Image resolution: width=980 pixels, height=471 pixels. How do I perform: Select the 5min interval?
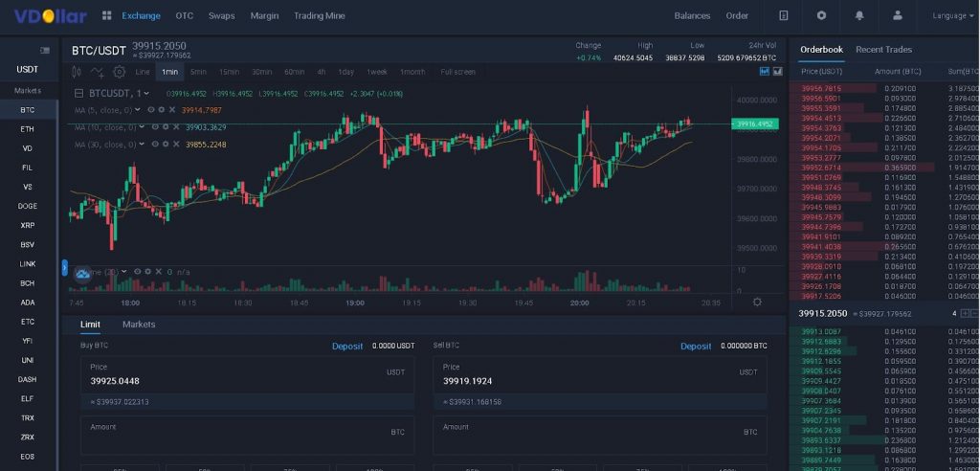click(x=199, y=72)
